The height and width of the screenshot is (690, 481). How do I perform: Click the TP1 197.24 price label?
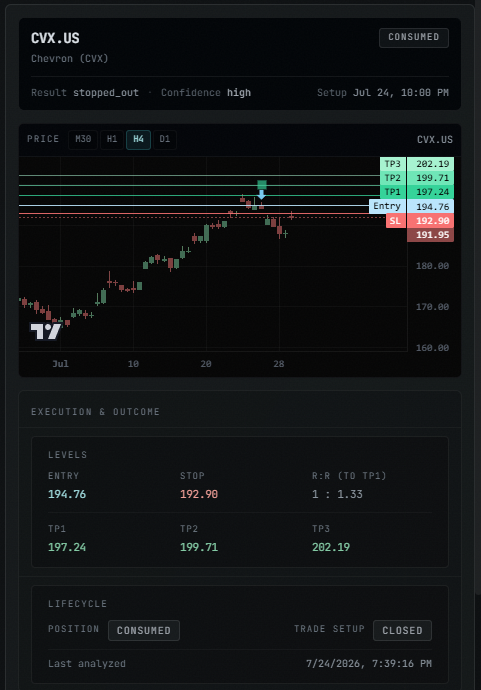tap(417, 192)
